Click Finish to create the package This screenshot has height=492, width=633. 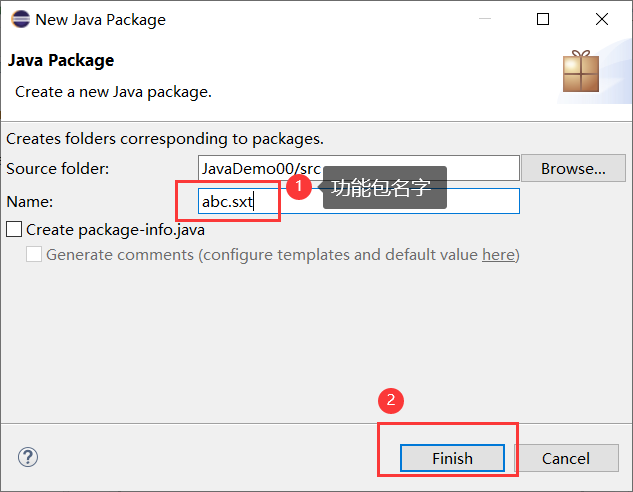pyautogui.click(x=453, y=458)
